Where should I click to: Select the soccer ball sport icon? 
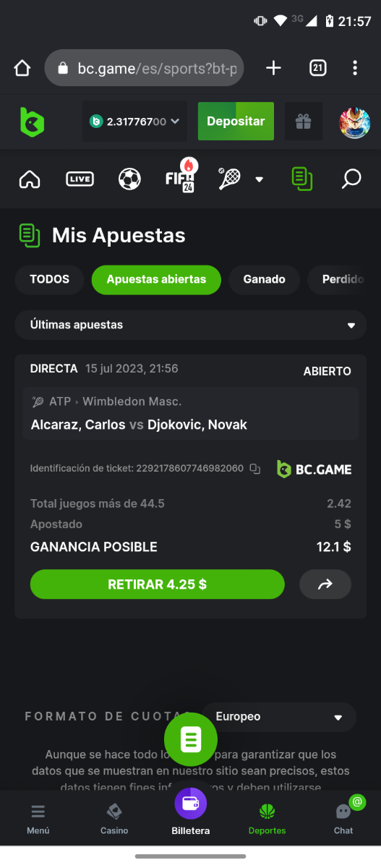(129, 179)
